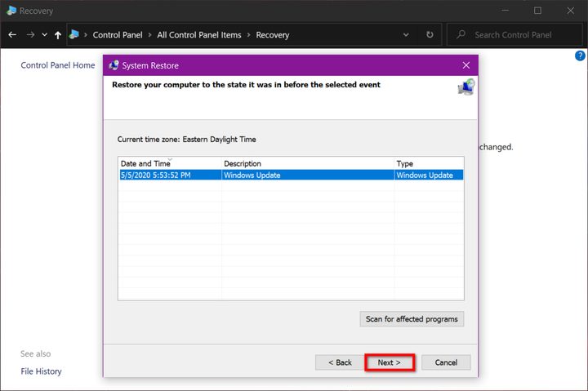This screenshot has height=391, width=588.
Task: Cancel the System Restore wizard
Action: point(446,362)
